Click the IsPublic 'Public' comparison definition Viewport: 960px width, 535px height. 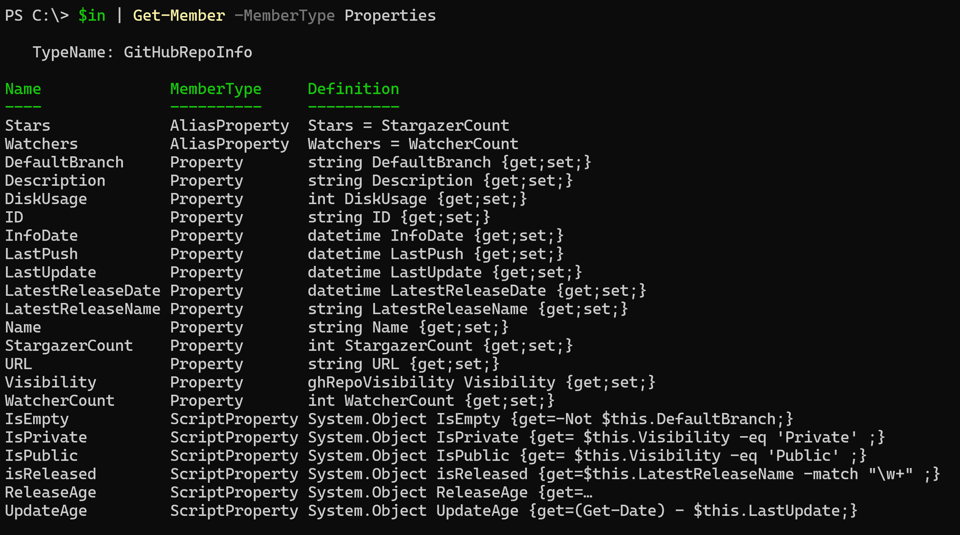[587, 457]
